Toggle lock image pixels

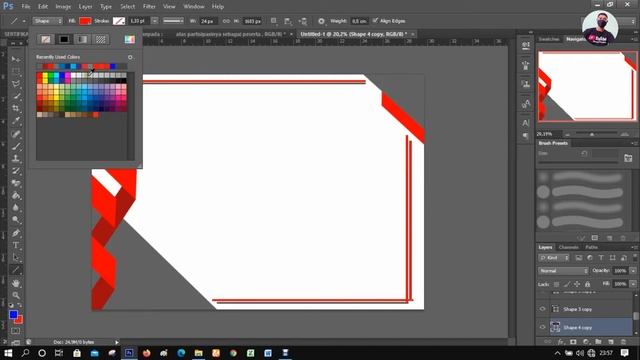click(x=567, y=284)
